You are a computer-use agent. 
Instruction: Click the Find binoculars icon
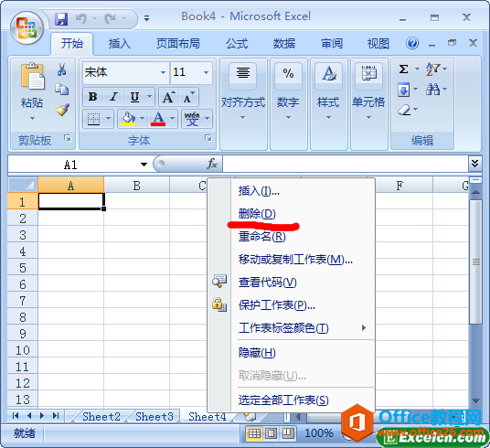432,90
